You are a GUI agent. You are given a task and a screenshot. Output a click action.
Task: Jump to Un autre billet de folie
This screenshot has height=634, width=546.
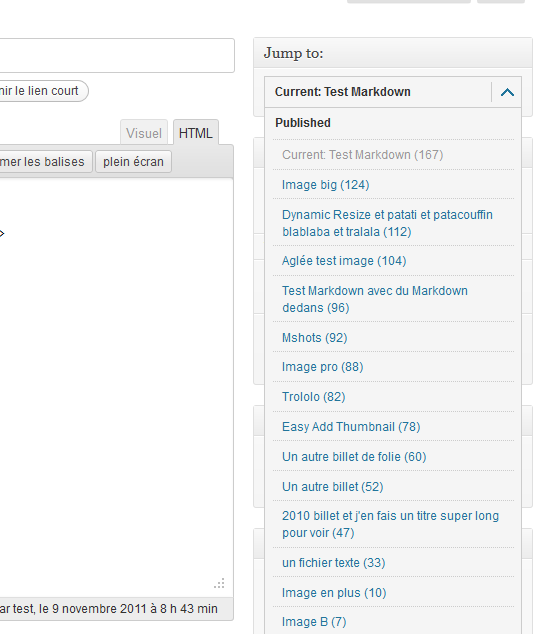pyautogui.click(x=354, y=456)
